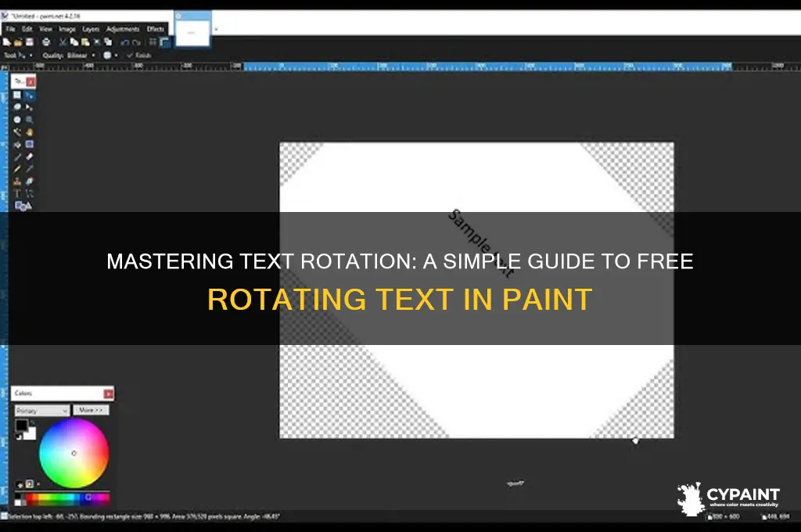Select the Lasso Select tool

point(17,107)
